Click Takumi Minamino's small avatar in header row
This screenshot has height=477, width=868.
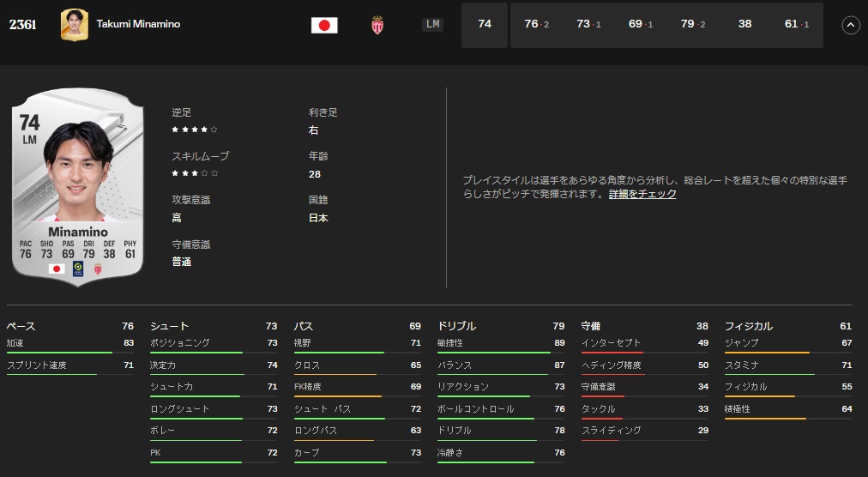(75, 25)
